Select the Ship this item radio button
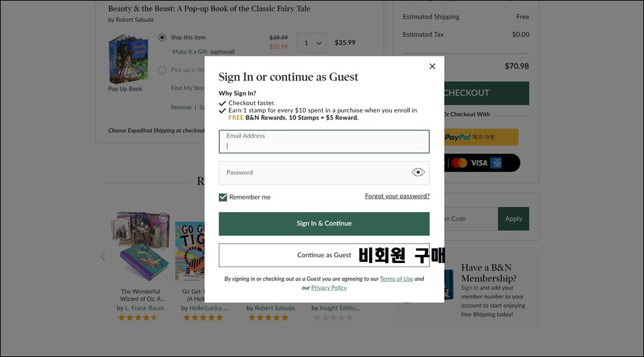The height and width of the screenshot is (357, 644). tap(162, 38)
